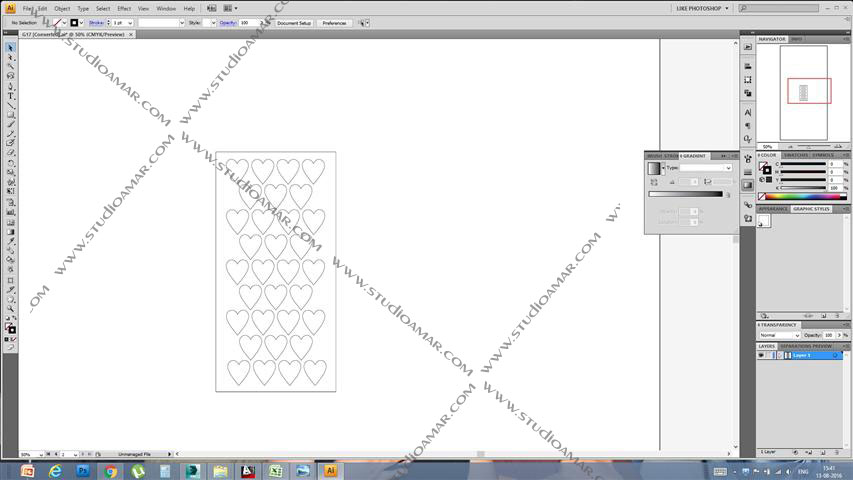Open the Gradient panel icon in dock
The height and width of the screenshot is (480, 853).
pyautogui.click(x=748, y=185)
